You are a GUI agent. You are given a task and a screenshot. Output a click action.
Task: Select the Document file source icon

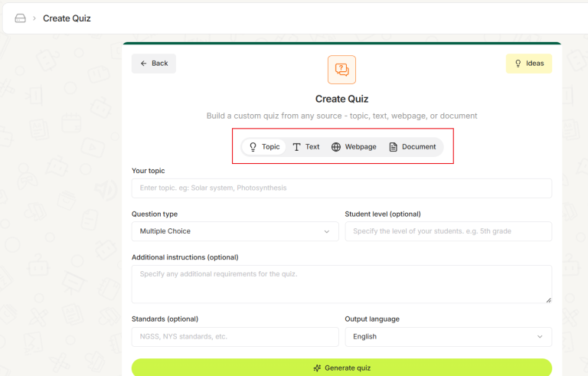[394, 147]
